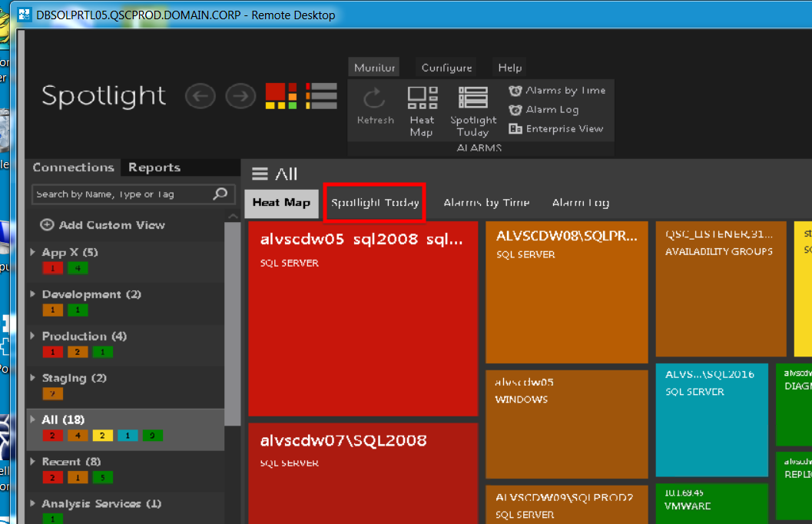The width and height of the screenshot is (812, 524).
Task: Expand the Staging (2) group
Action: click(32, 378)
